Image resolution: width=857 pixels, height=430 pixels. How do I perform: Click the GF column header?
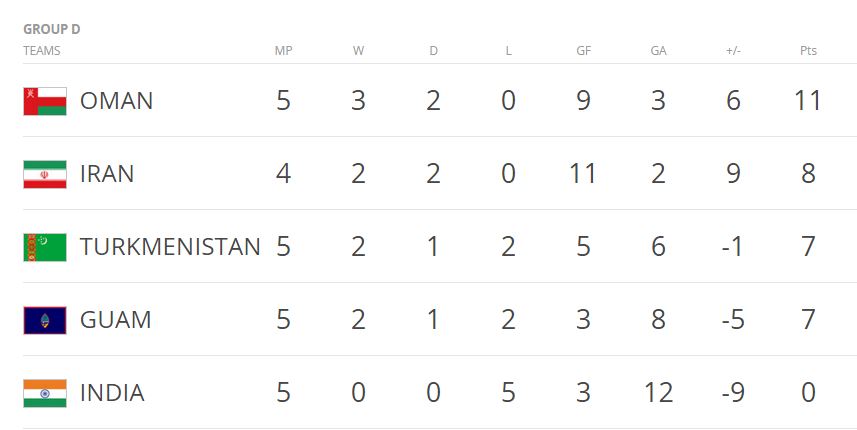584,51
